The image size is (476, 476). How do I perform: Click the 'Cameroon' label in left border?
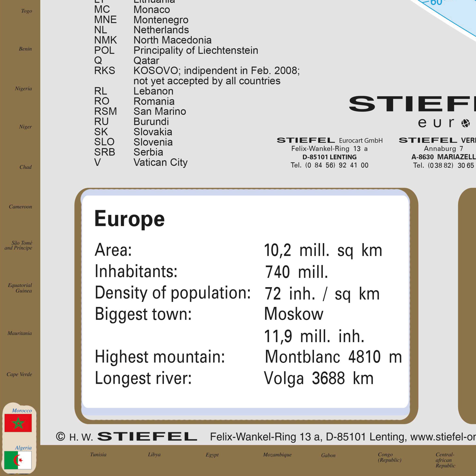point(20,207)
